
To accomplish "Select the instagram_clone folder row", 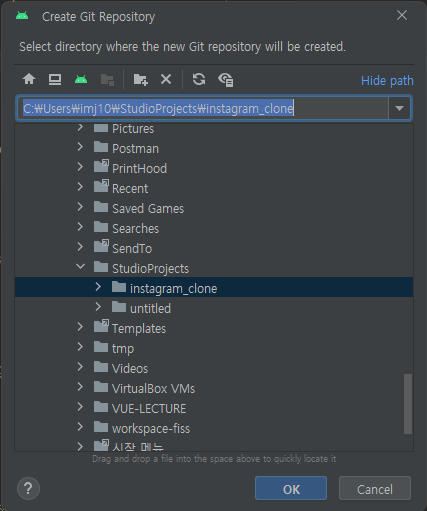I will point(214,287).
